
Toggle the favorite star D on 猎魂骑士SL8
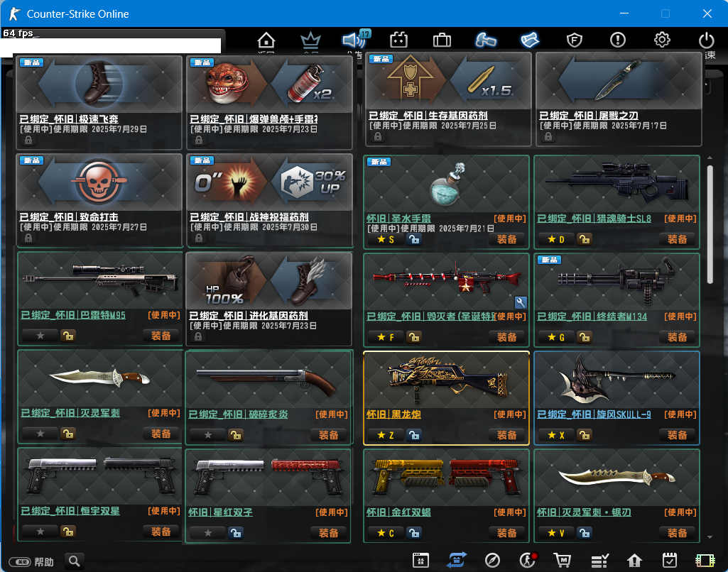coord(556,239)
